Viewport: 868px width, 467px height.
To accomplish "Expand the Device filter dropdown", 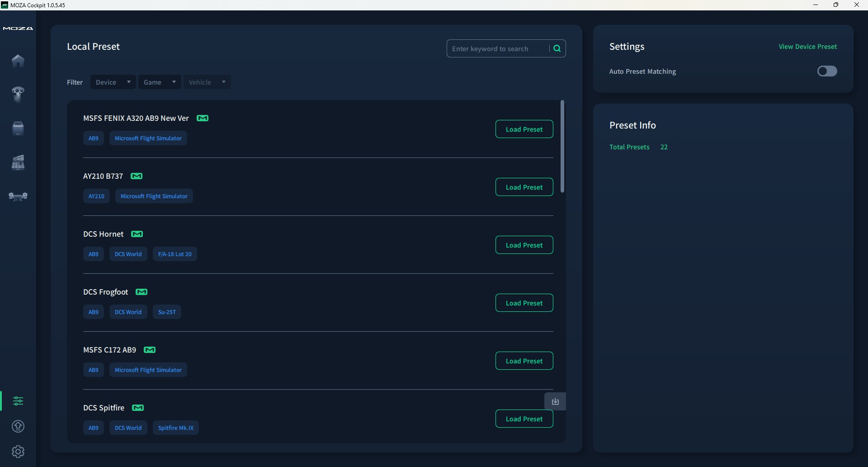I will [x=113, y=82].
